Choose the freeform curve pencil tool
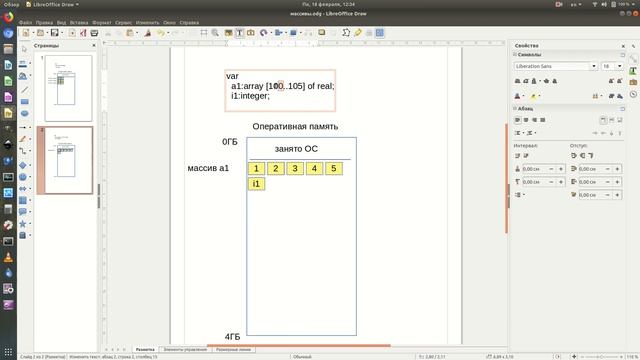640x360 pixels. (23, 139)
